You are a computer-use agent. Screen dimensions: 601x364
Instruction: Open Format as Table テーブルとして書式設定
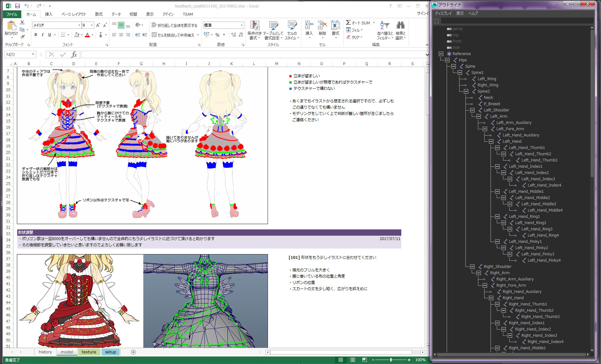pyautogui.click(x=273, y=30)
